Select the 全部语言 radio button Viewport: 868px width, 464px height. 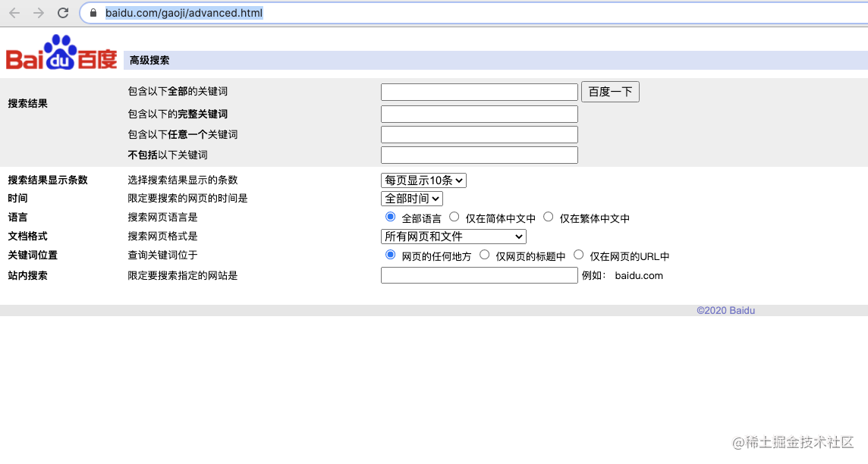point(390,217)
